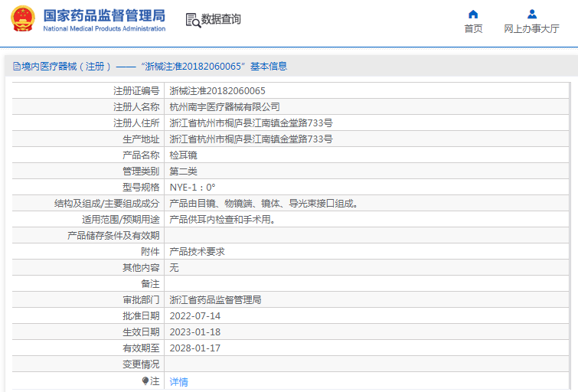Viewport: 578px width, 392px height.
Task: Click National Medical Products Administration English subtitle
Action: pyautogui.click(x=103, y=29)
